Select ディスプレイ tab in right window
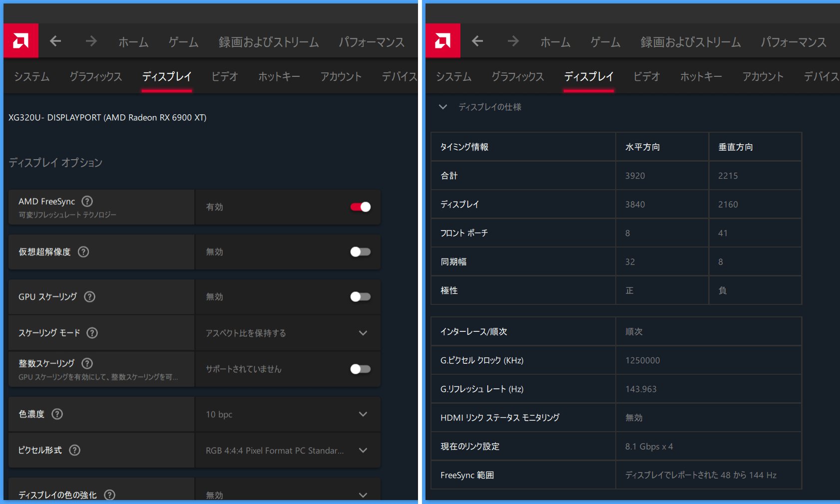 pos(589,76)
